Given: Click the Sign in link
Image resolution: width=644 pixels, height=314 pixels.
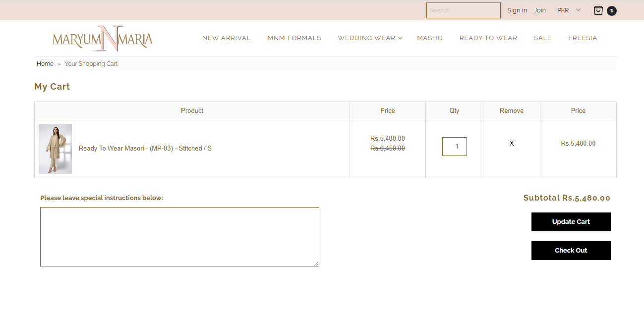Looking at the screenshot, I should [517, 10].
